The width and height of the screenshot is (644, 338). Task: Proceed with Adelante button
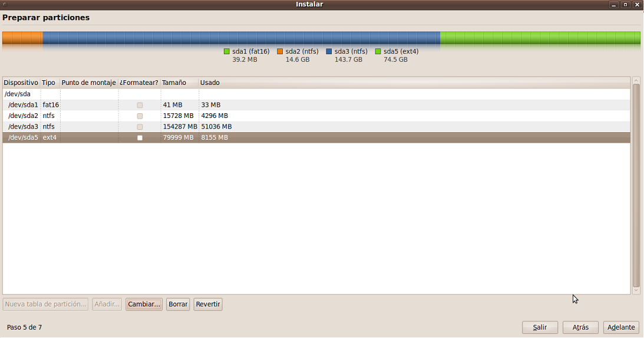621,327
